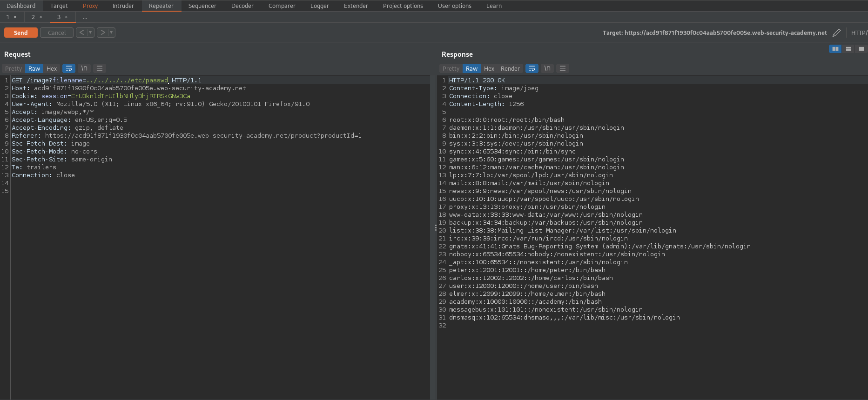This screenshot has width=868, height=400.
Task: Click peter user line in response
Action: pyautogui.click(x=527, y=270)
